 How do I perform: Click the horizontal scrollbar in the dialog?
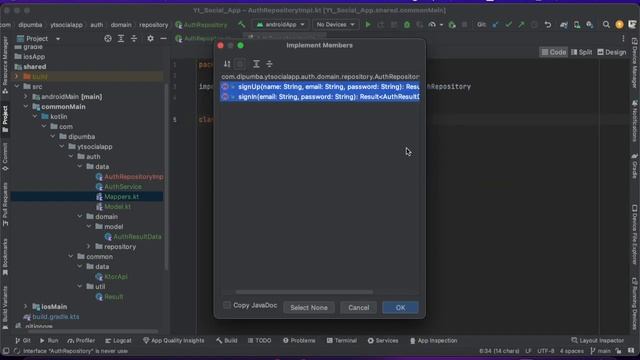point(304,292)
